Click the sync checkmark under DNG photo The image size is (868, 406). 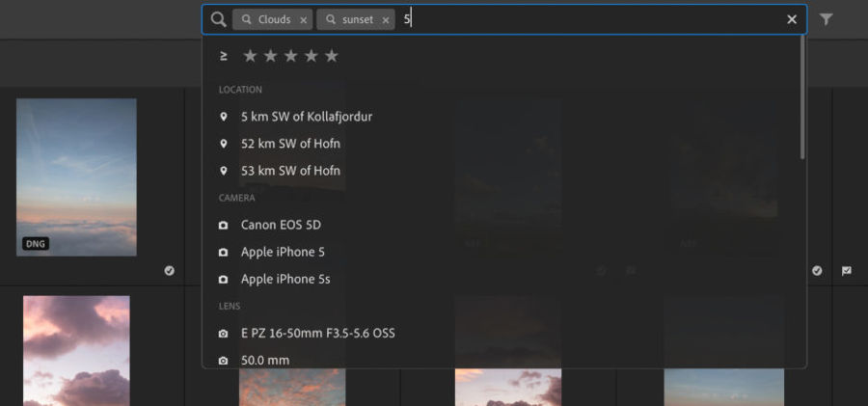point(170,271)
